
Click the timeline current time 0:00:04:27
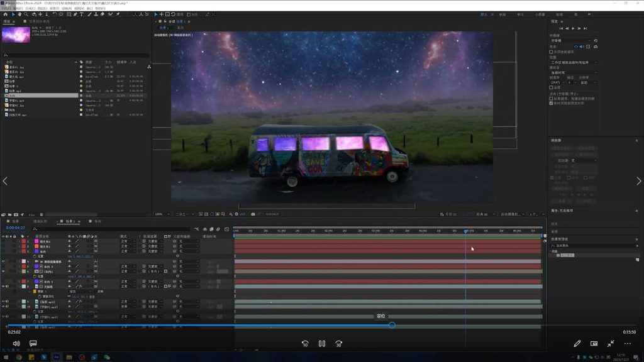pyautogui.click(x=16, y=228)
